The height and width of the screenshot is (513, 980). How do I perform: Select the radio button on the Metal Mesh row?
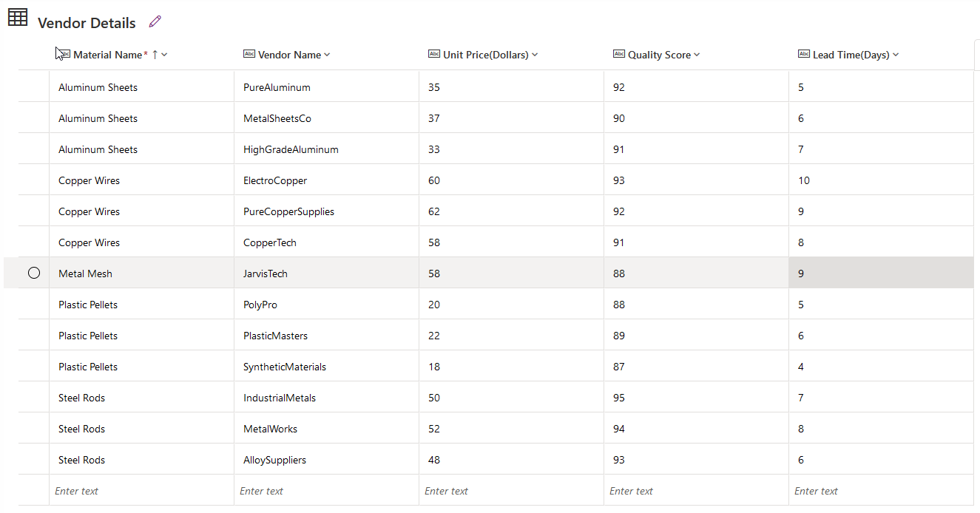click(34, 273)
